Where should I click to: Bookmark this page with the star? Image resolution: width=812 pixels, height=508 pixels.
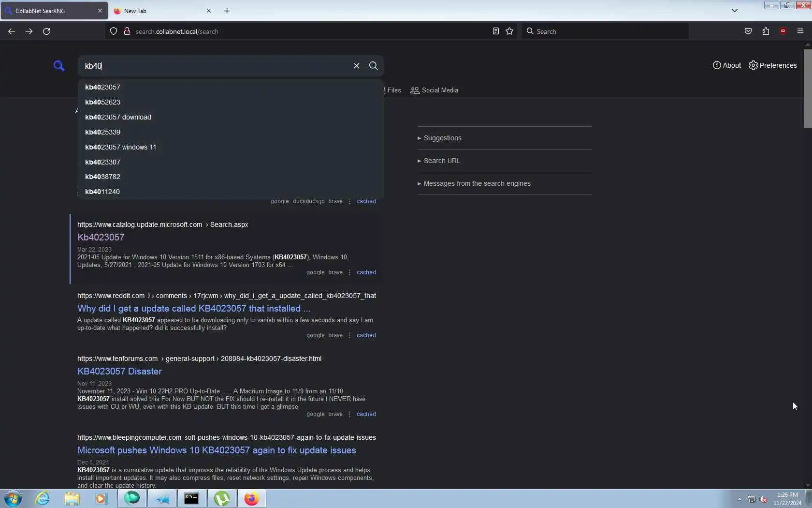tap(509, 31)
